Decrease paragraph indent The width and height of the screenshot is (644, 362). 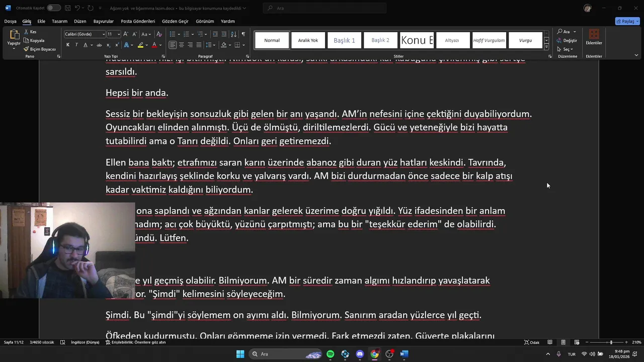(x=215, y=34)
